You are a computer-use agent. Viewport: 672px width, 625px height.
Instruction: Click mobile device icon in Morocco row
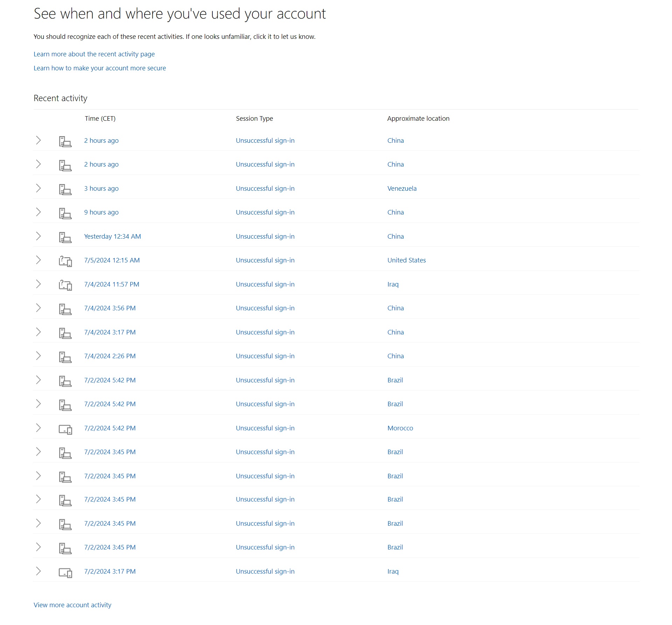tap(65, 429)
